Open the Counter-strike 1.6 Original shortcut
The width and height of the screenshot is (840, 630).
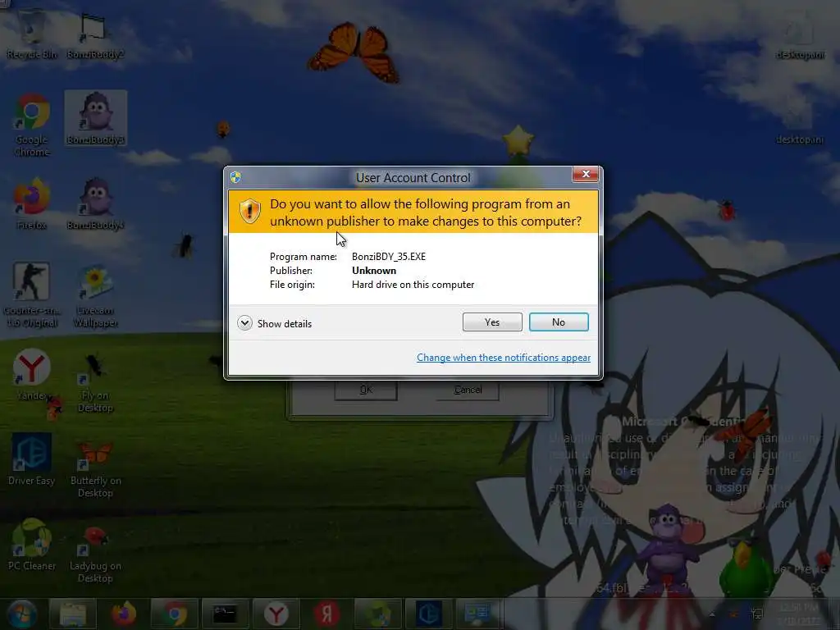32,294
